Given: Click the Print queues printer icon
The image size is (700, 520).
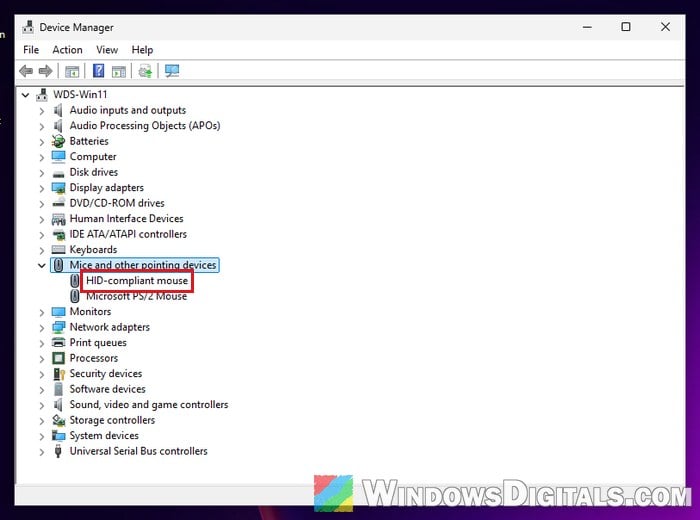Looking at the screenshot, I should pos(58,343).
